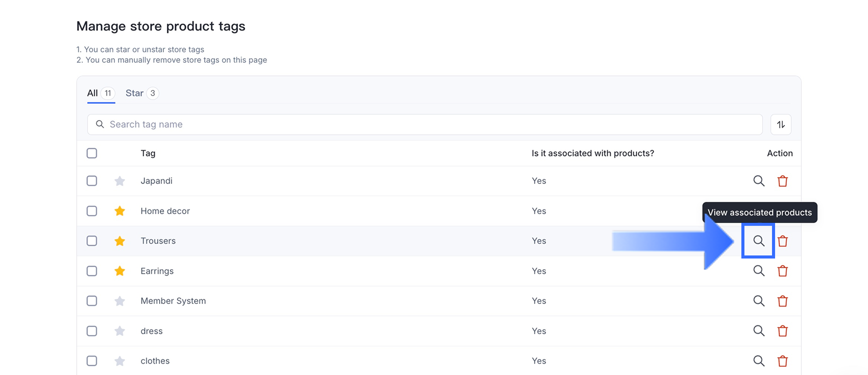Select all tags with header checkbox
Viewport: 868px width, 375px height.
pos(92,153)
